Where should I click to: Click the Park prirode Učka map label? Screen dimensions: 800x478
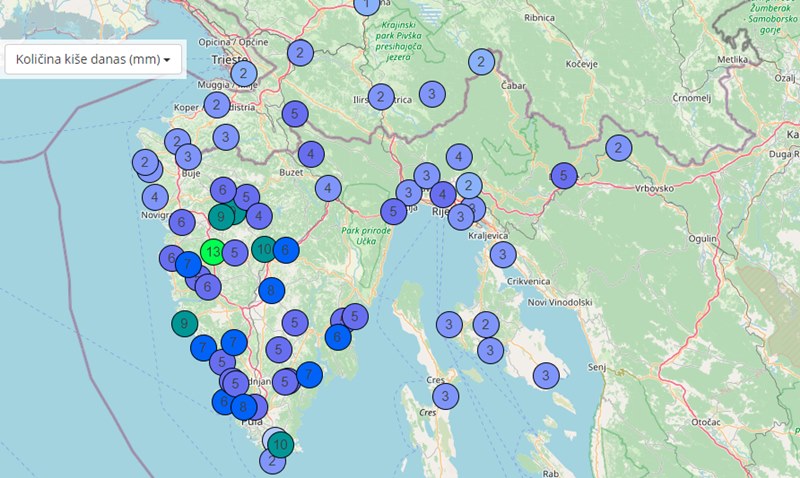[363, 236]
